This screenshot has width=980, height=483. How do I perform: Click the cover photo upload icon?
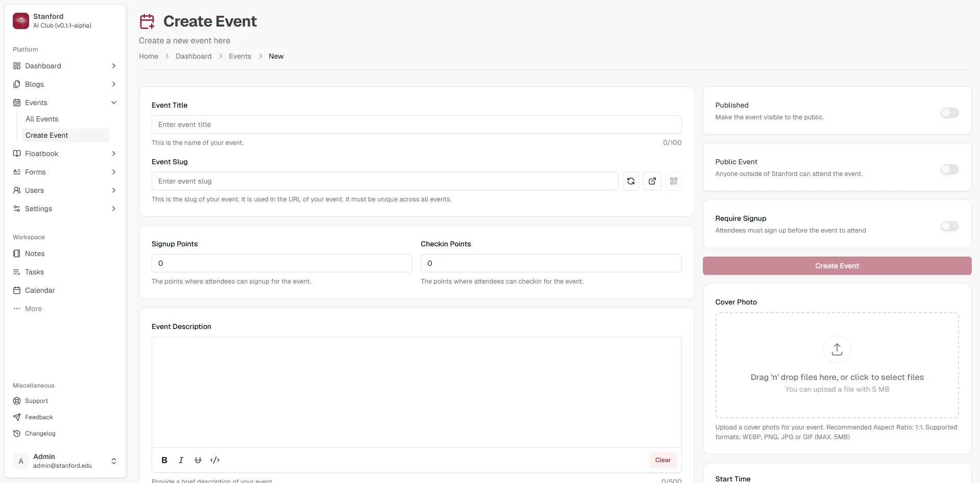pos(837,349)
